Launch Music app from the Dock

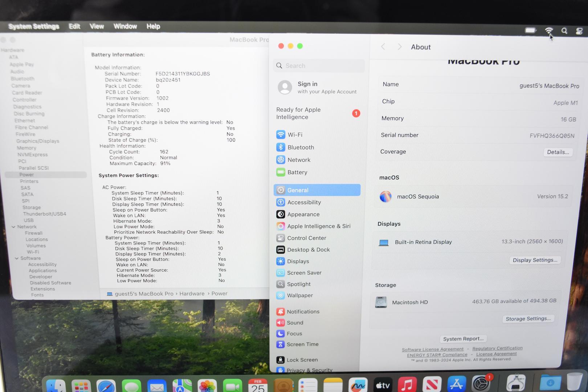click(407, 385)
